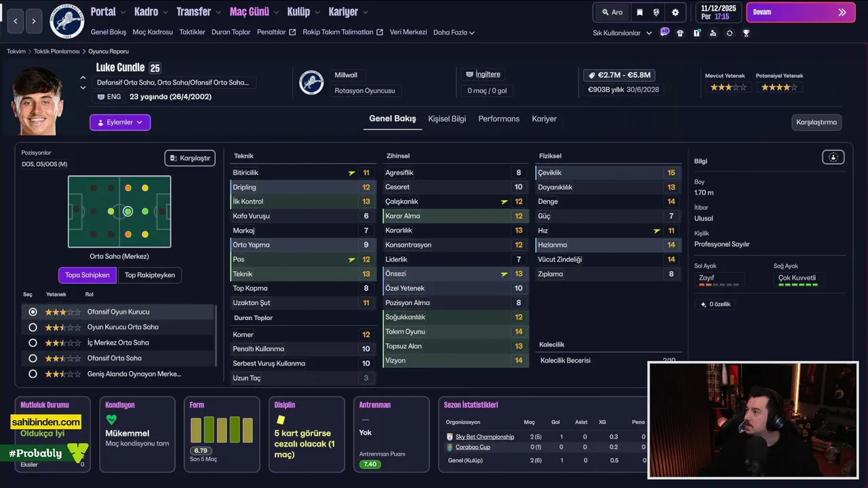Open the +9 messages notification icon
This screenshot has height=488, width=868.
[x=665, y=32]
